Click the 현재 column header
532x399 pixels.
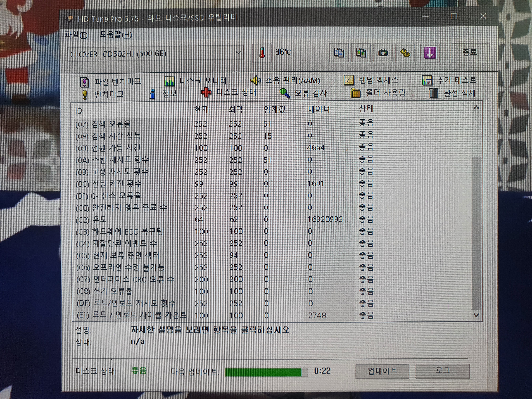coord(201,110)
